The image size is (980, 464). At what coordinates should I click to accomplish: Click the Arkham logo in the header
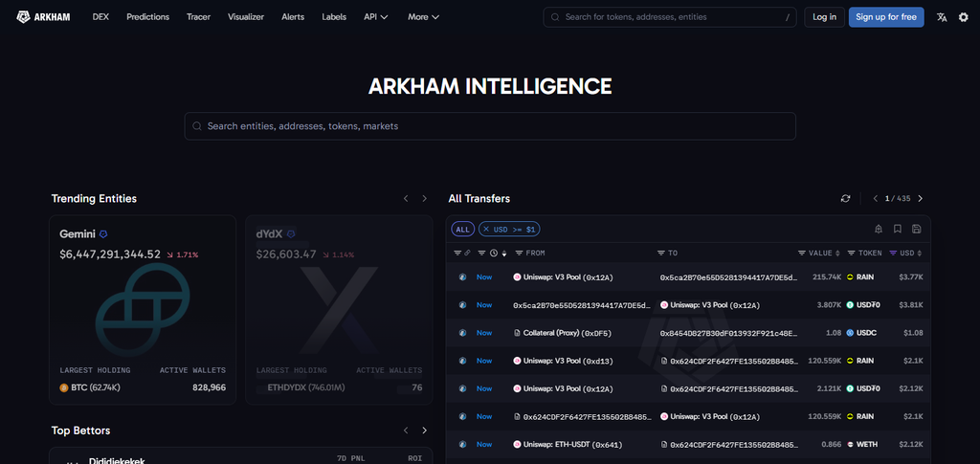43,17
